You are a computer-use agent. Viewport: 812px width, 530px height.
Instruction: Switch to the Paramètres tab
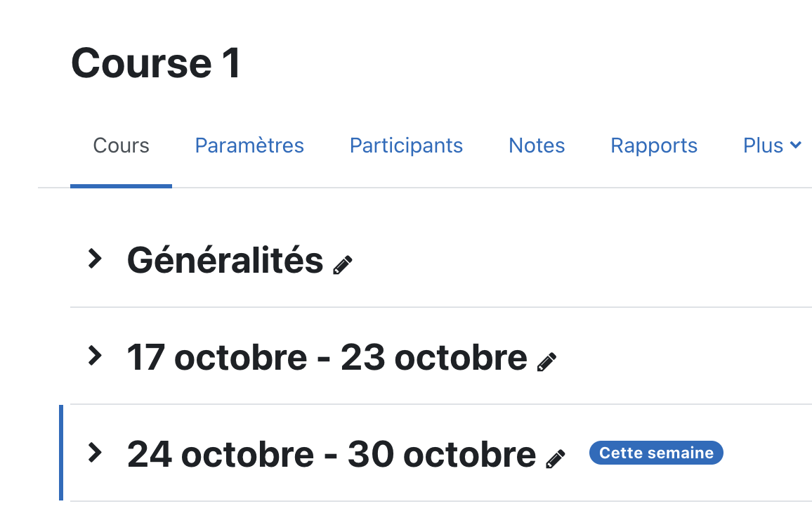pos(249,146)
